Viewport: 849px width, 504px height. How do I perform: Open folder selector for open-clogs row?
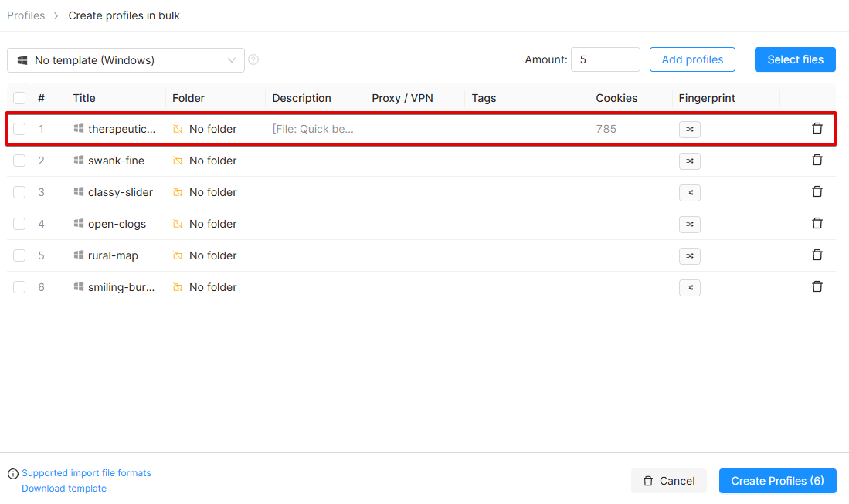click(x=205, y=224)
